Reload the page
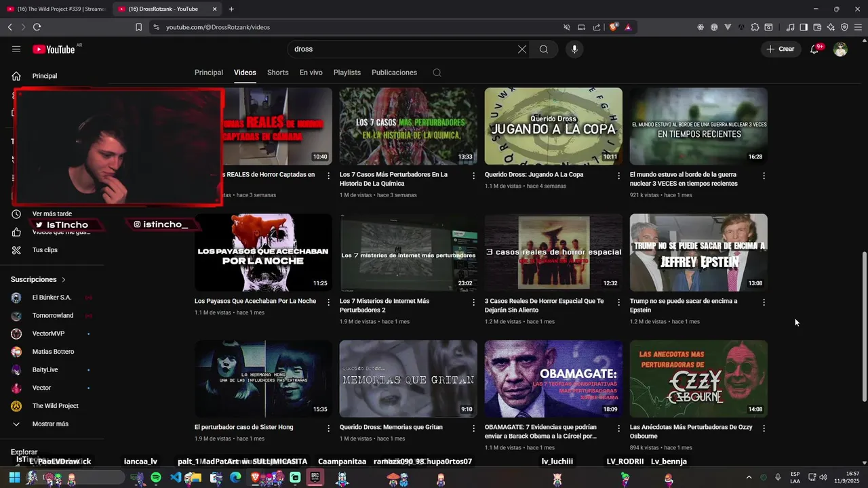Image resolution: width=868 pixels, height=488 pixels. coord(37,27)
